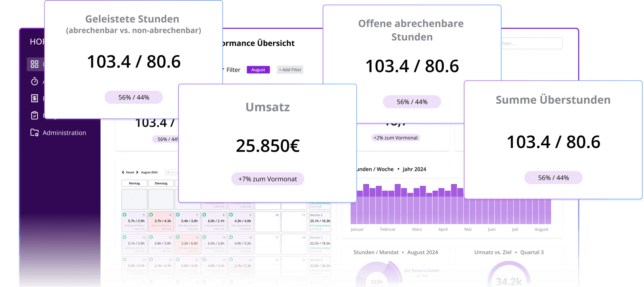Image resolution: width=644 pixels, height=287 pixels.
Task: Select the empty day 17 calendar cell
Action: tap(267, 244)
